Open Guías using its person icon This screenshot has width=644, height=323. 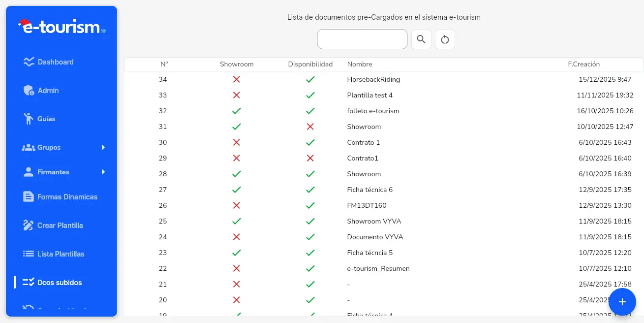click(x=28, y=119)
